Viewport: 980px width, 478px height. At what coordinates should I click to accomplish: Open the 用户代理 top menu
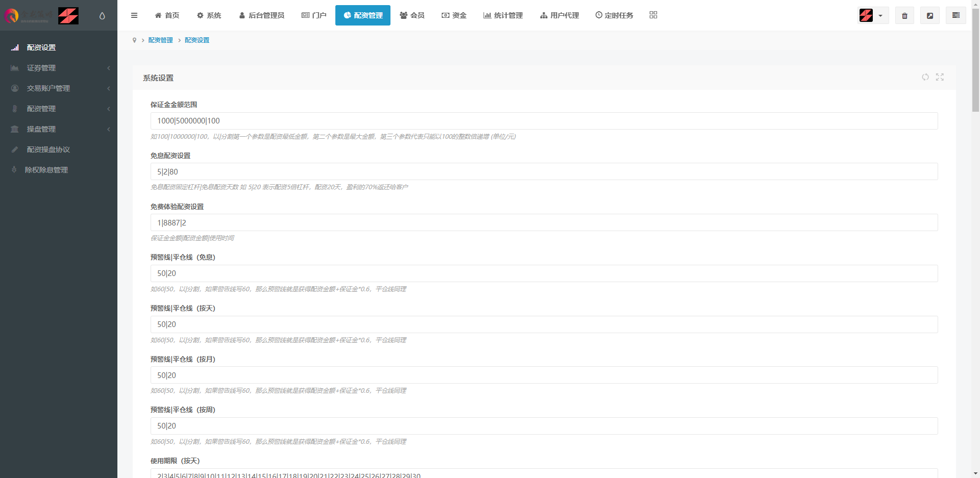[559, 15]
